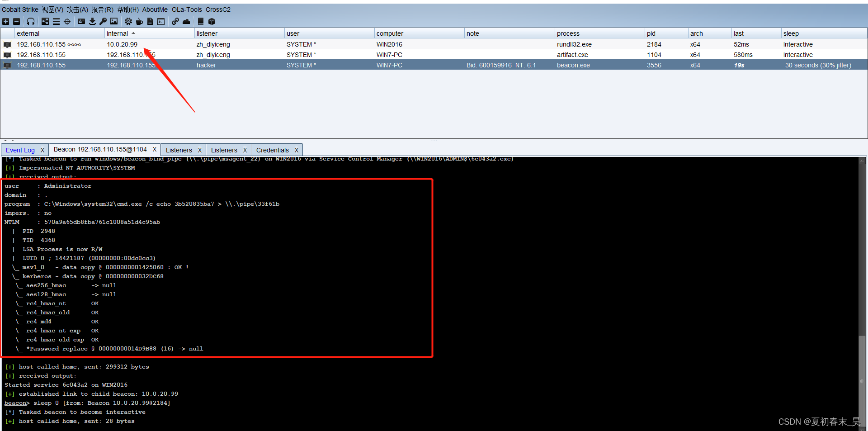Switch to the Event Log tab
Image resolution: width=868 pixels, height=431 pixels.
coord(20,150)
